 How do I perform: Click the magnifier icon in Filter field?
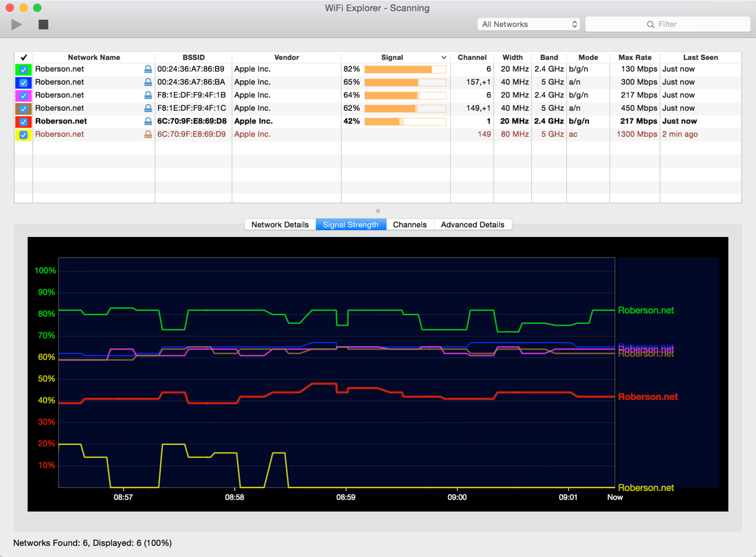650,25
